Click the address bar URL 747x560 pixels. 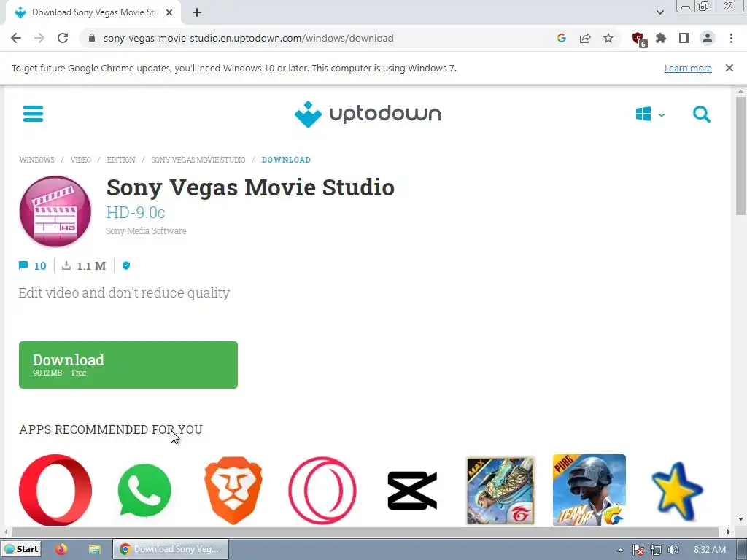click(248, 38)
